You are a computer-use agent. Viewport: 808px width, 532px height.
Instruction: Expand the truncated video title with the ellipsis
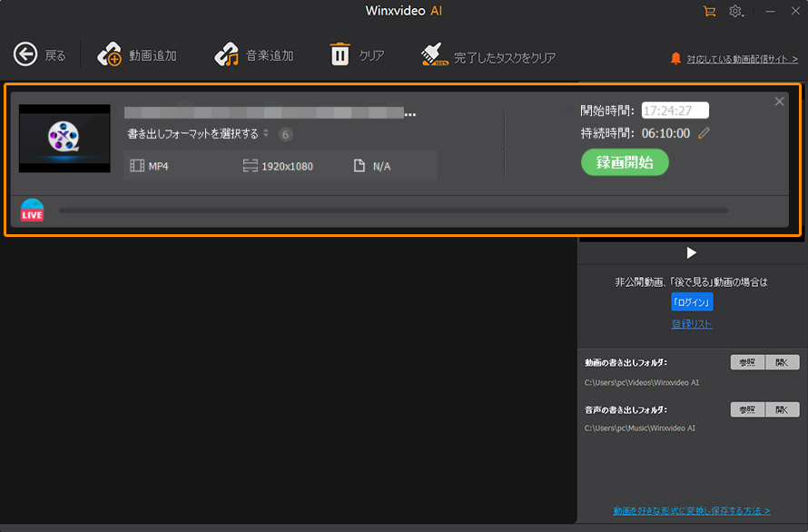[410, 113]
